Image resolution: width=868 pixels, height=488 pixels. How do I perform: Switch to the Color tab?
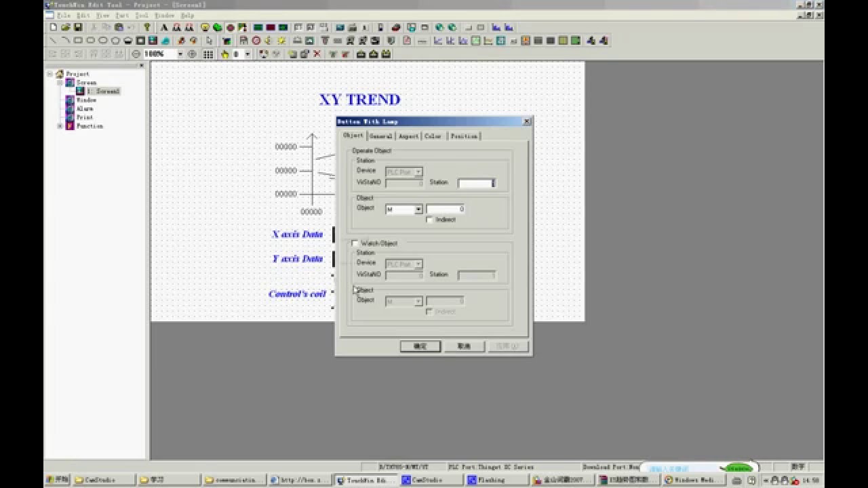pyautogui.click(x=433, y=136)
